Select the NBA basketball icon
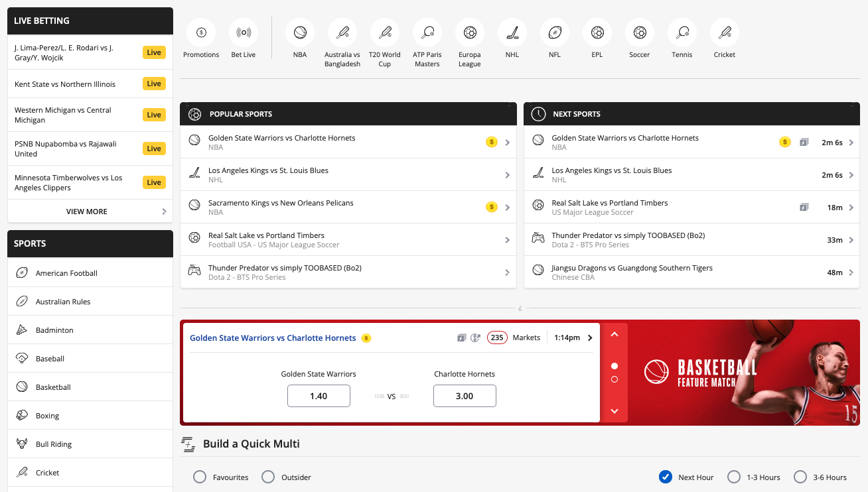The width and height of the screenshot is (868, 492). tap(300, 32)
